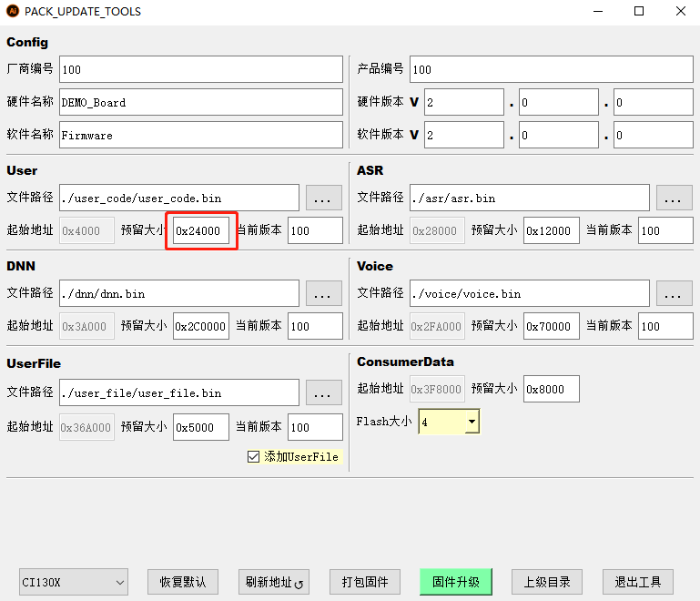
Task: Click the 硬件版本 major number field
Action: pyautogui.click(x=464, y=102)
